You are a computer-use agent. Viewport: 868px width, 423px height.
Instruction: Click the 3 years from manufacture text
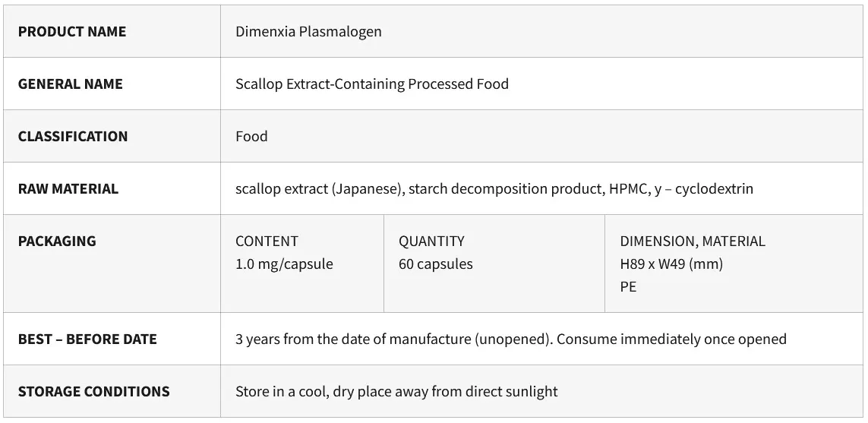click(510, 339)
